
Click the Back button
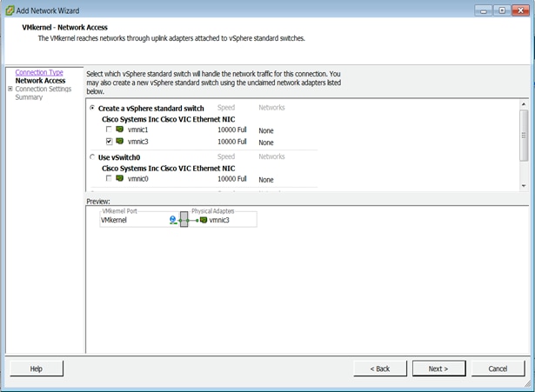point(380,369)
